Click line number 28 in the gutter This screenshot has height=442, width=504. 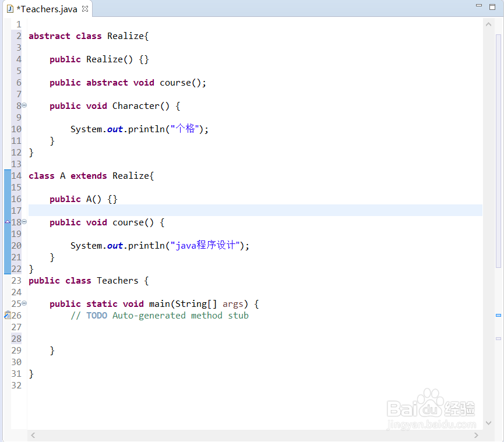pos(16,338)
